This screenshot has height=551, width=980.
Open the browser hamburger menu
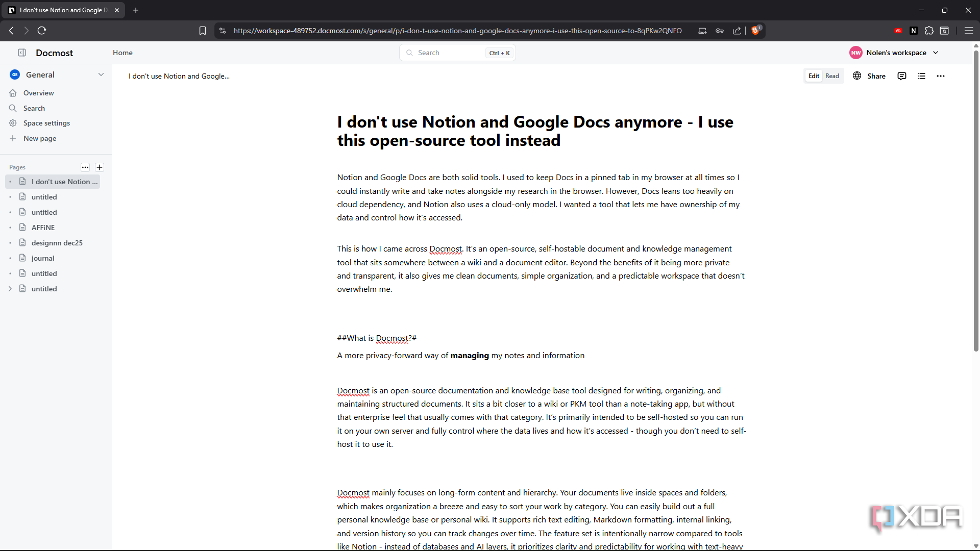(x=968, y=31)
